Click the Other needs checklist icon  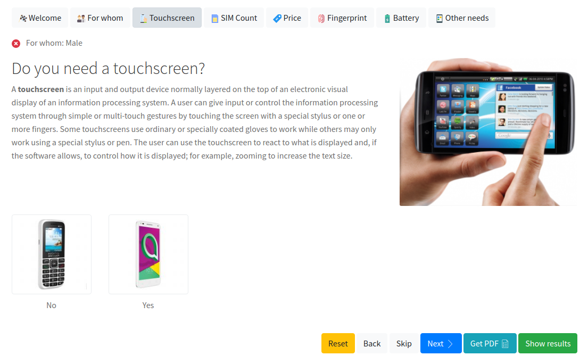pyautogui.click(x=439, y=19)
